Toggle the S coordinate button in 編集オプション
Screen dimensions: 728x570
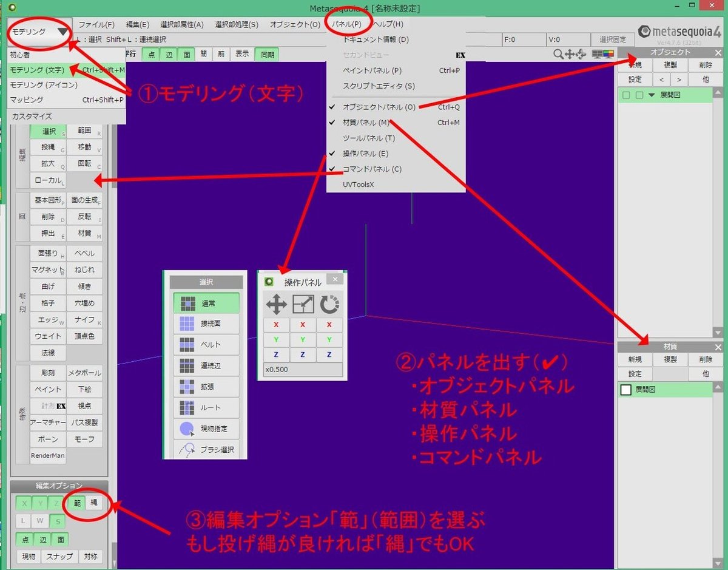(58, 521)
